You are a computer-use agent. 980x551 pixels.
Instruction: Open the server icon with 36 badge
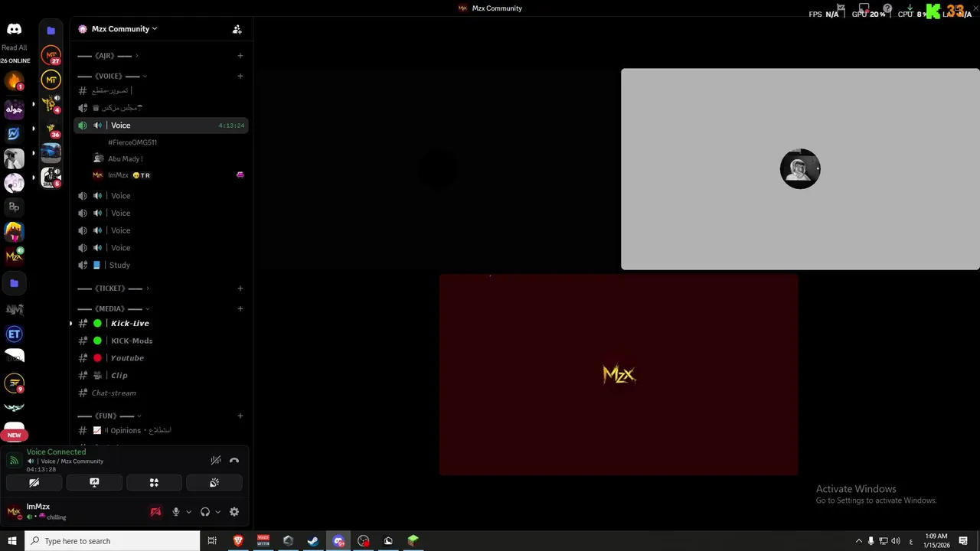pyautogui.click(x=51, y=128)
